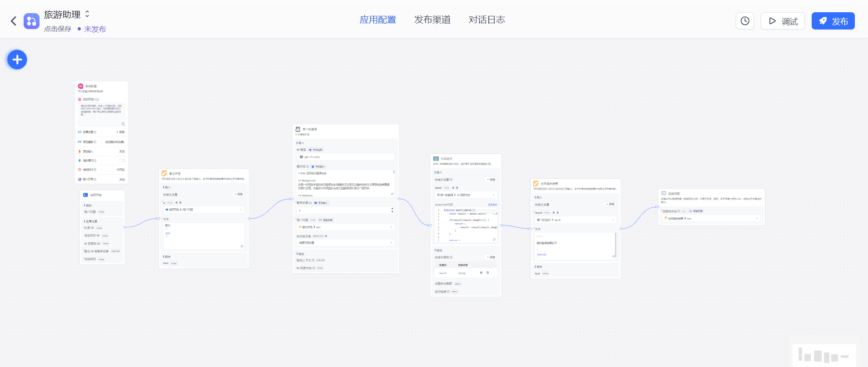Expand the Javascript code editor in 代码运行
The height and width of the screenshot is (367, 868).
click(x=494, y=239)
